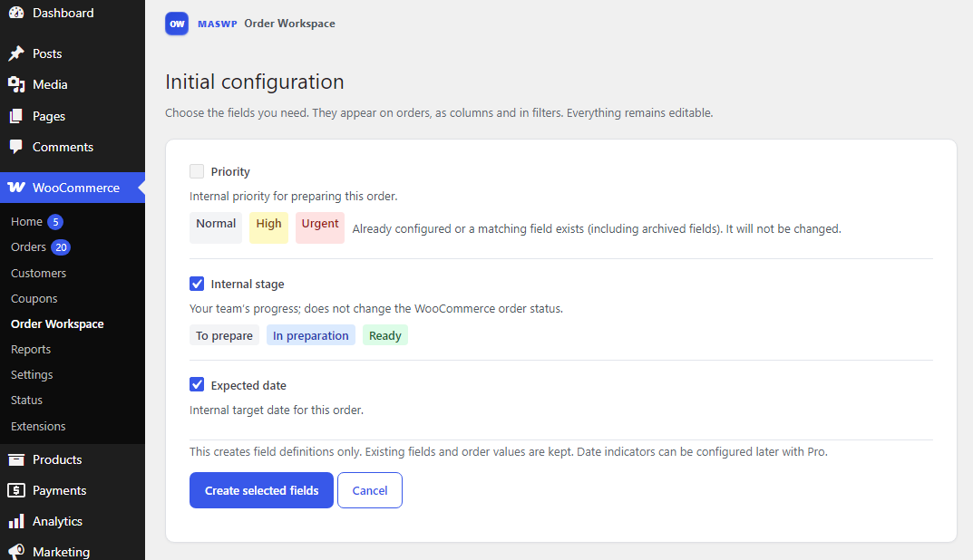
Task: Click the Products box icon
Action: [x=16, y=459]
